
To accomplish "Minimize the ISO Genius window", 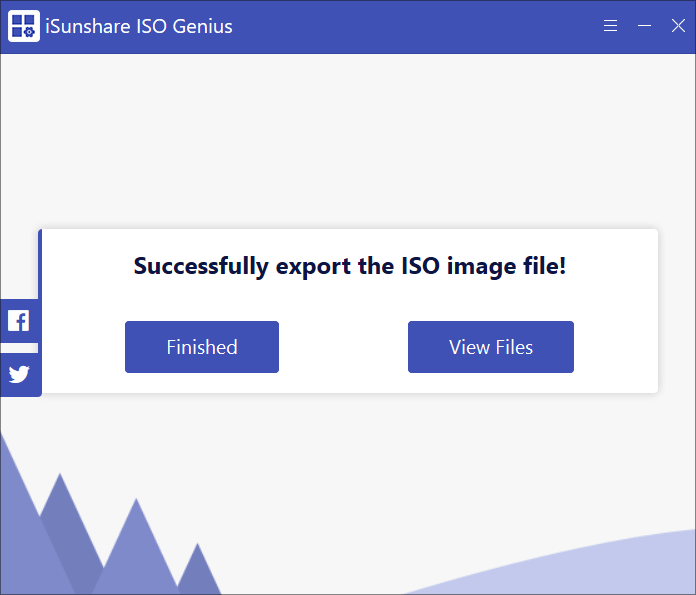I will click(645, 26).
